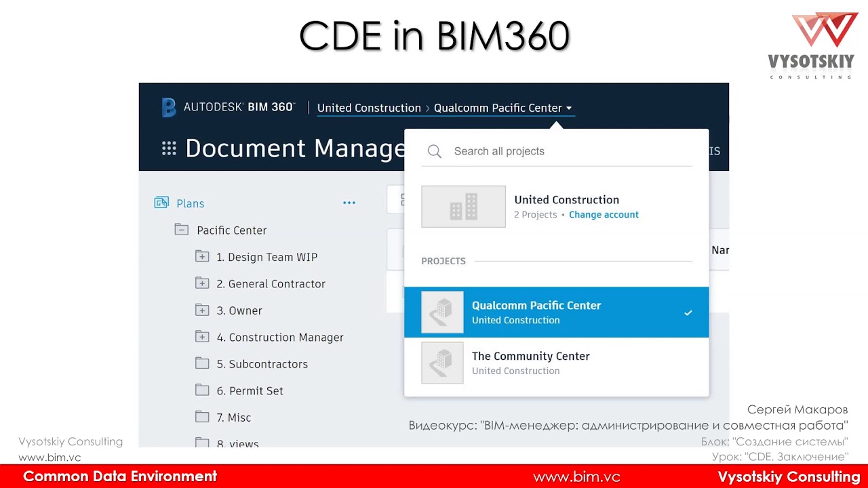Click the Plans folder set icon

coord(161,203)
